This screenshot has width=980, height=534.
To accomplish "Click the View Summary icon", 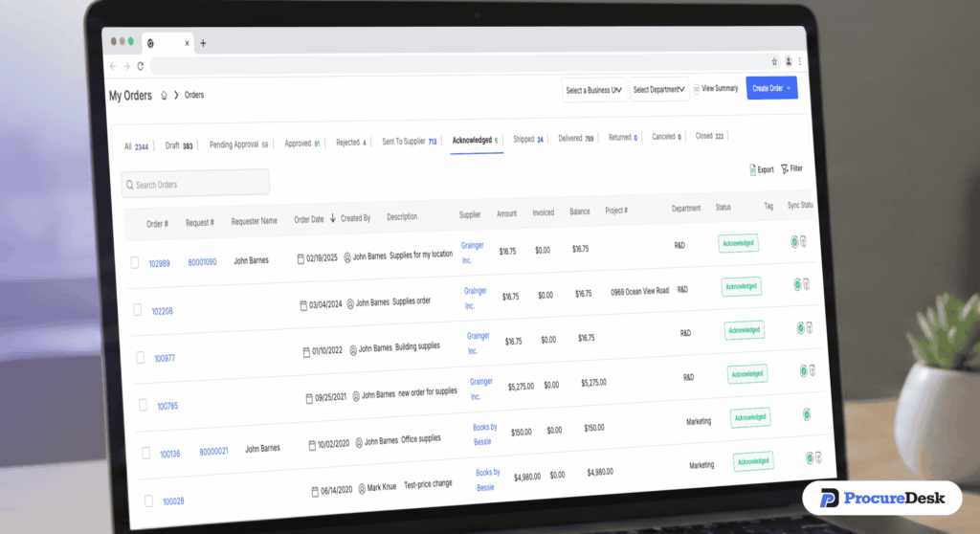I will 697,89.
